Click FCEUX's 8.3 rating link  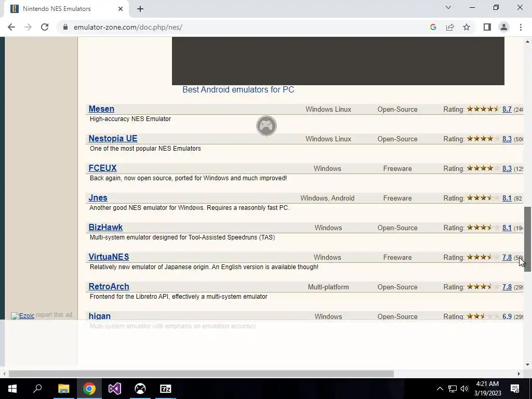(x=507, y=168)
